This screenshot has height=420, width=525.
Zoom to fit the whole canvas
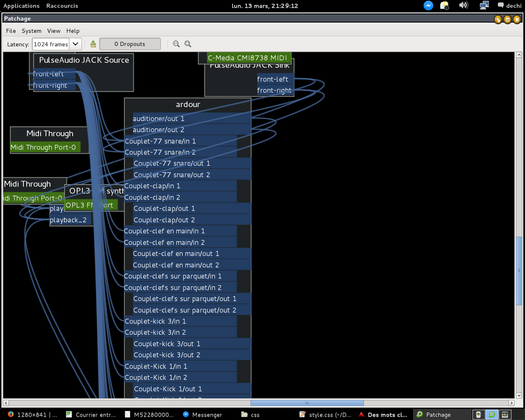188,44
